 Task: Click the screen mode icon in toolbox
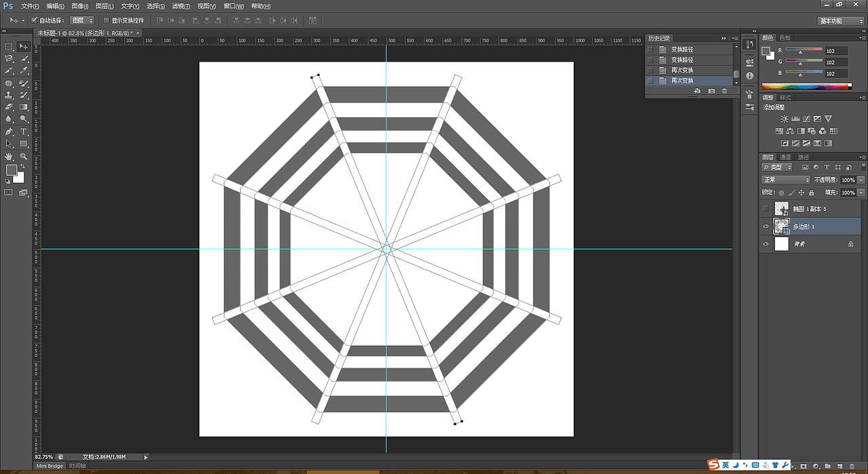(24, 193)
